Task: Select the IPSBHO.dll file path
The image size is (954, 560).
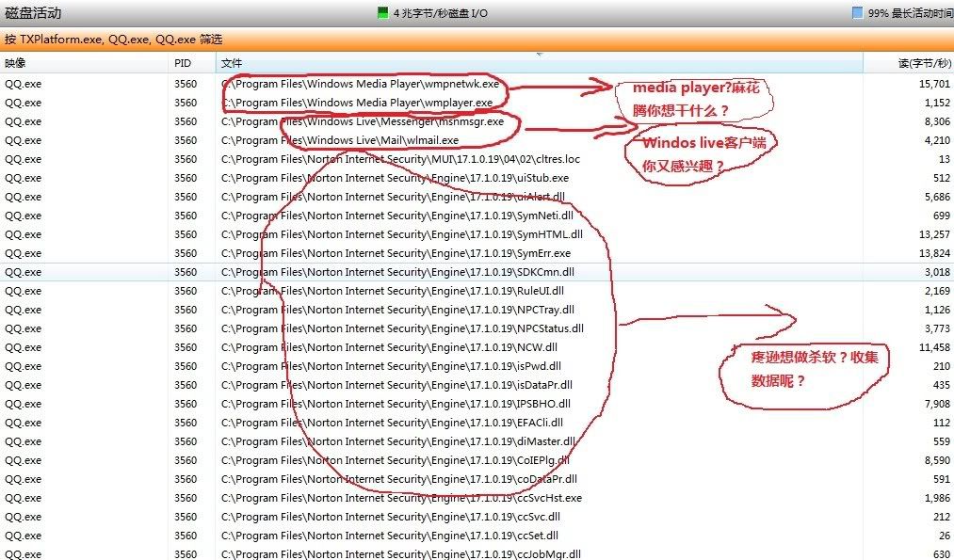Action: [x=396, y=405]
